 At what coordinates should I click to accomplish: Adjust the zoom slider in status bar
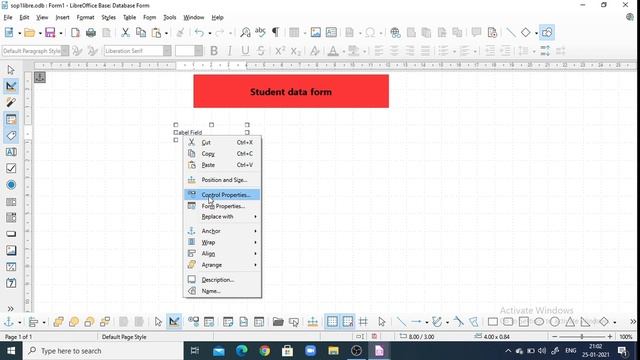pyautogui.click(x=582, y=337)
